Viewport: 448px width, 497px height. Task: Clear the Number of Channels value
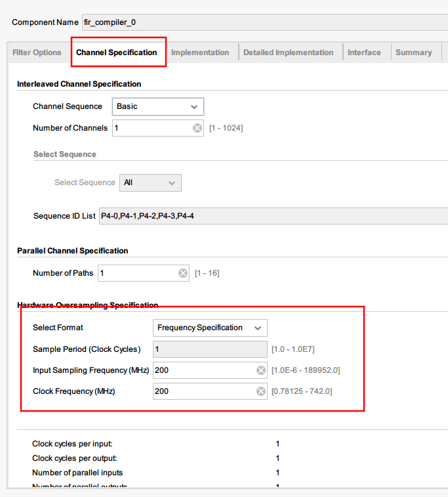[197, 128]
